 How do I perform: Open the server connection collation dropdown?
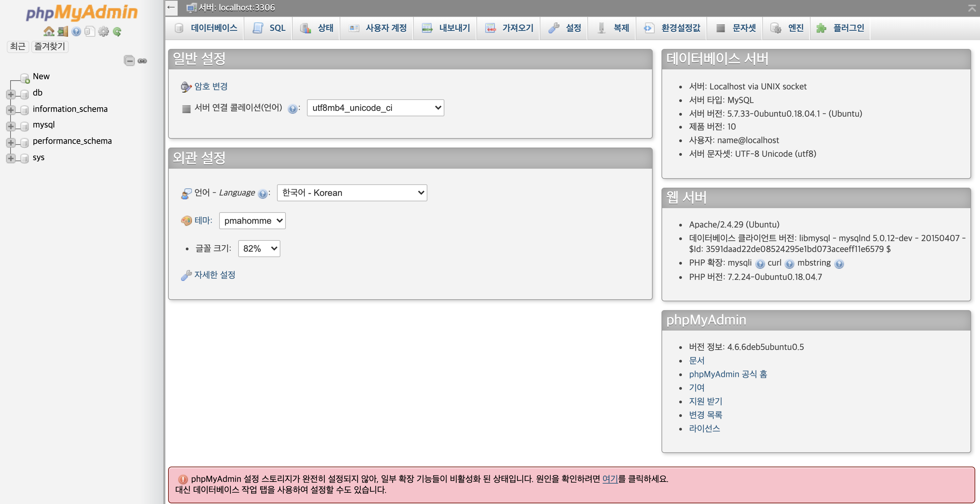click(x=375, y=108)
